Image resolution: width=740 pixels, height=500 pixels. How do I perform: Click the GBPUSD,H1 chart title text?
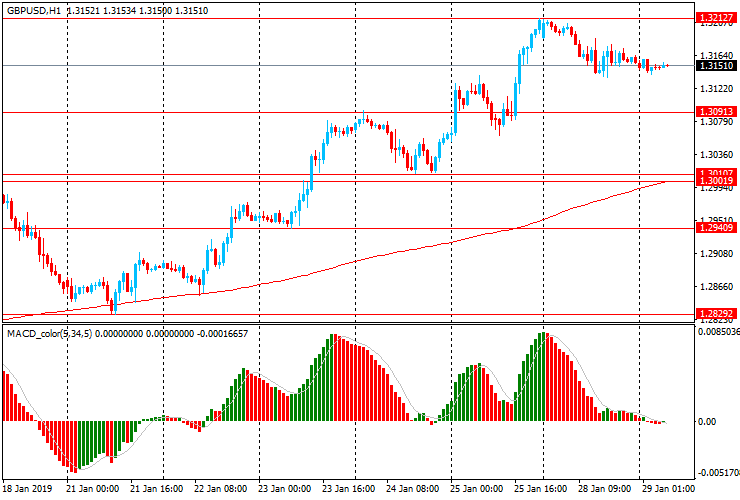(34, 11)
